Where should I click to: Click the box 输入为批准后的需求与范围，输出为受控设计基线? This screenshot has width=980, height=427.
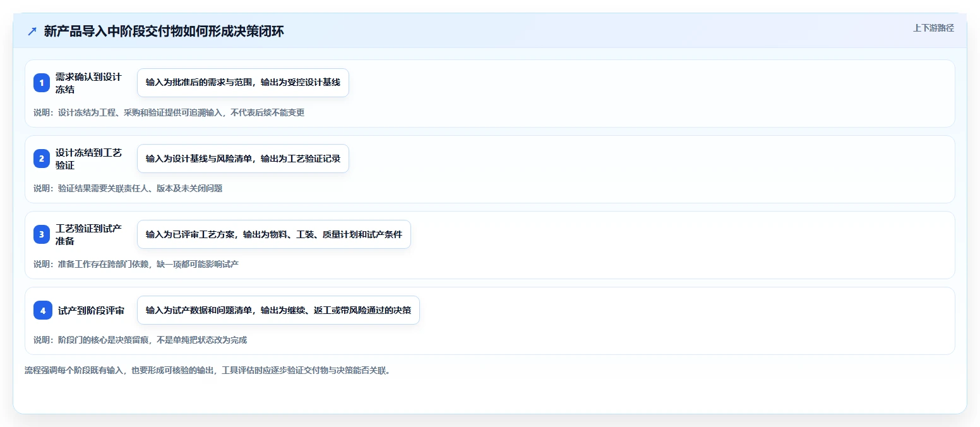(243, 83)
